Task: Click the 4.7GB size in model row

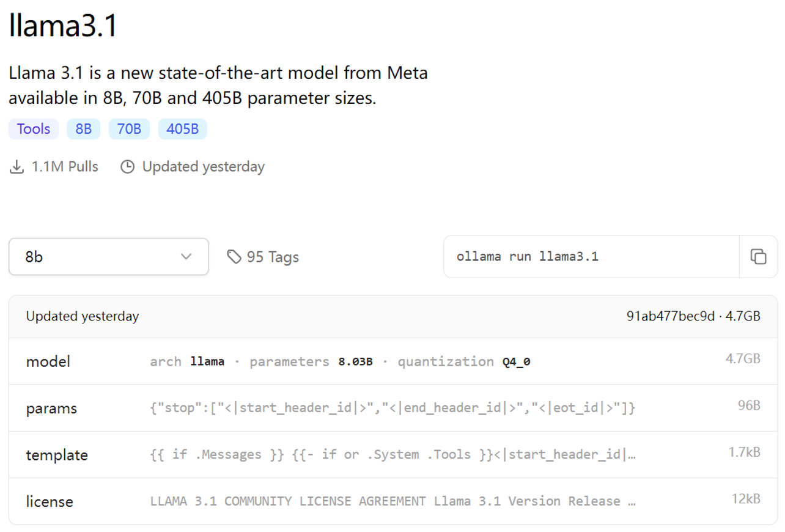Action: click(743, 358)
